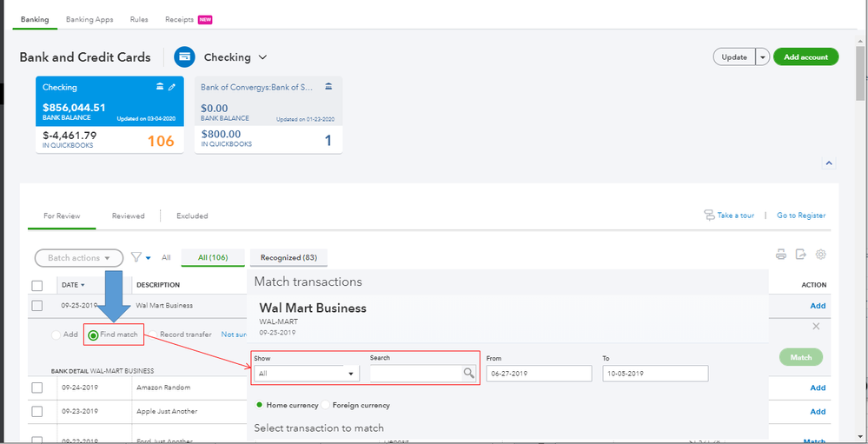Tick the Amazon Random row checkbox
Screen dimensions: 868x444
pos(36,388)
